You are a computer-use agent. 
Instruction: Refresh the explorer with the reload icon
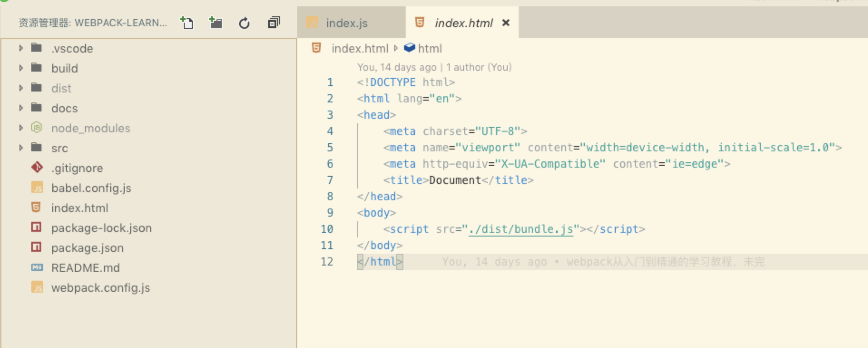[x=245, y=23]
